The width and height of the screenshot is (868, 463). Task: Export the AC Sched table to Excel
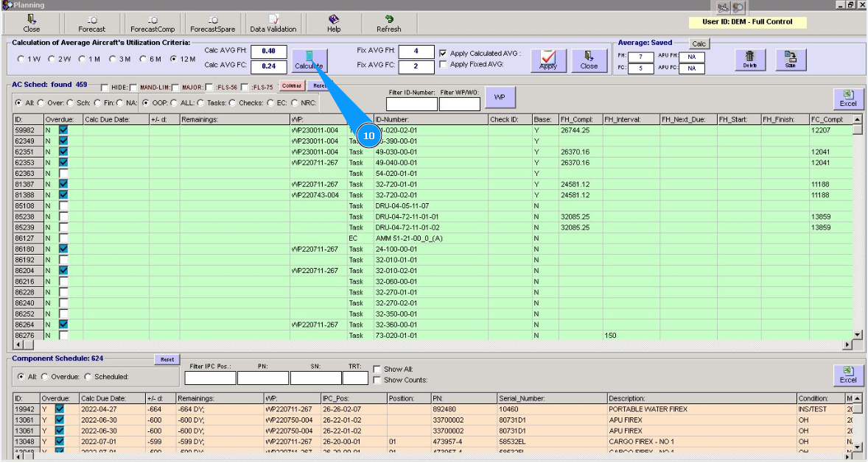(847, 98)
